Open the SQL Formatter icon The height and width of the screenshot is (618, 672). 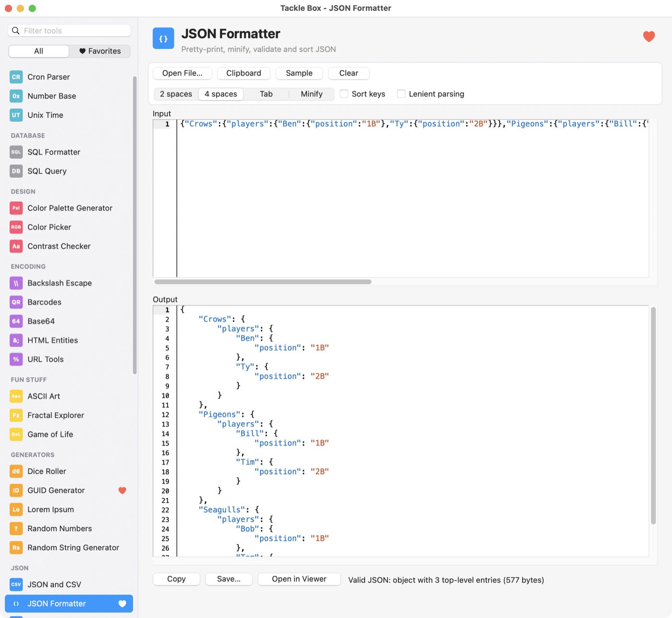[x=16, y=152]
